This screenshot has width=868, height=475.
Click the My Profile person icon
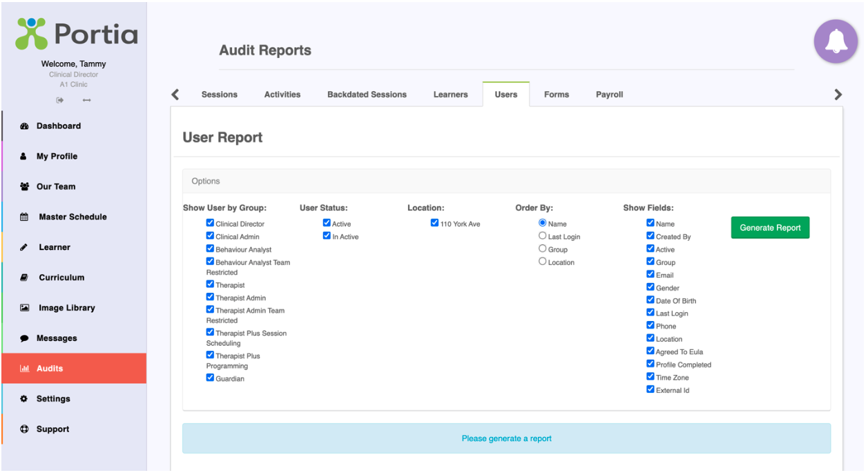click(23, 157)
